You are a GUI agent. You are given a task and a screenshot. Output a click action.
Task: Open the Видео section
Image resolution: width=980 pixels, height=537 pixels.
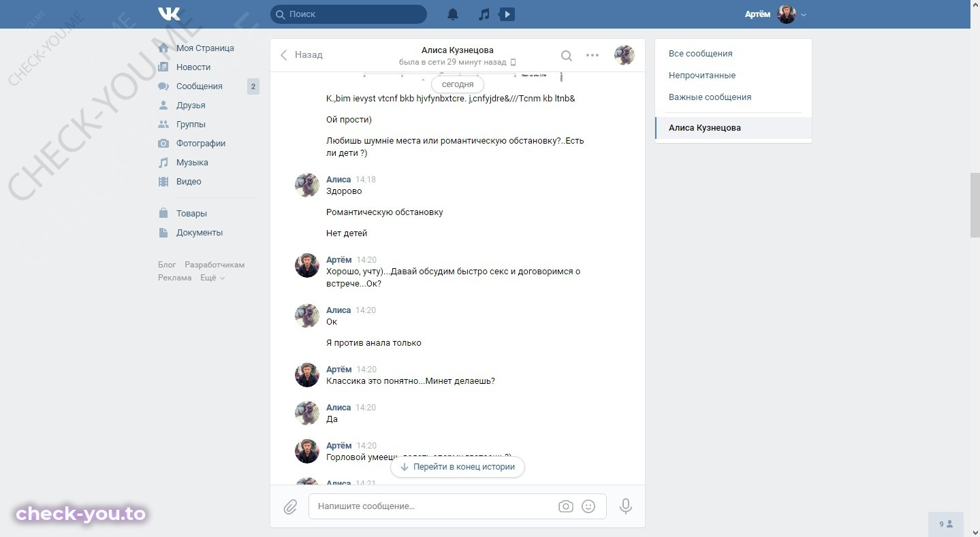[189, 182]
